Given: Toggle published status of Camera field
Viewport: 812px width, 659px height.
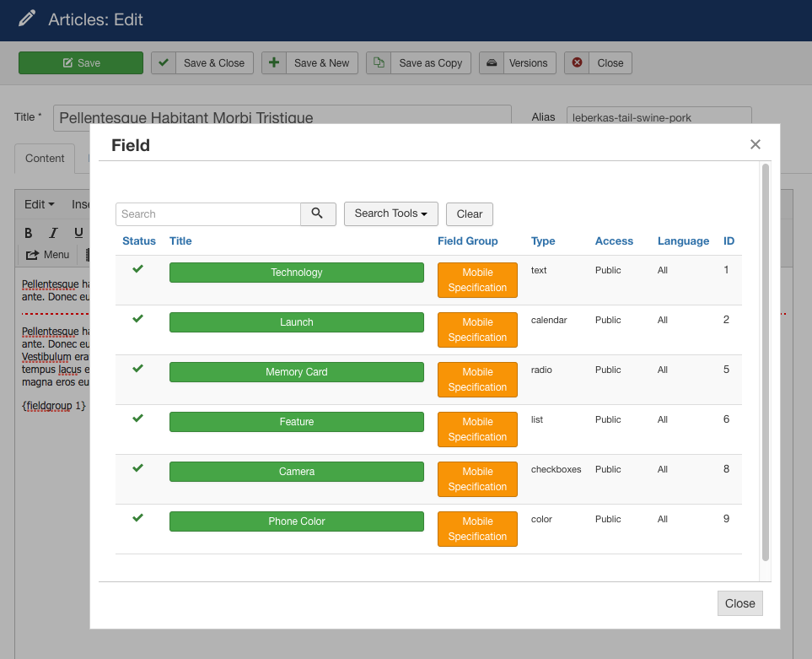Looking at the screenshot, I should click(x=138, y=468).
